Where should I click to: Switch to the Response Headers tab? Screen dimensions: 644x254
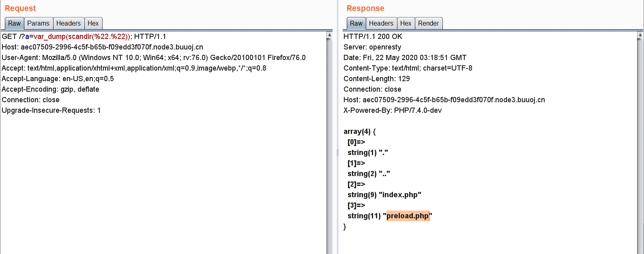tap(381, 23)
